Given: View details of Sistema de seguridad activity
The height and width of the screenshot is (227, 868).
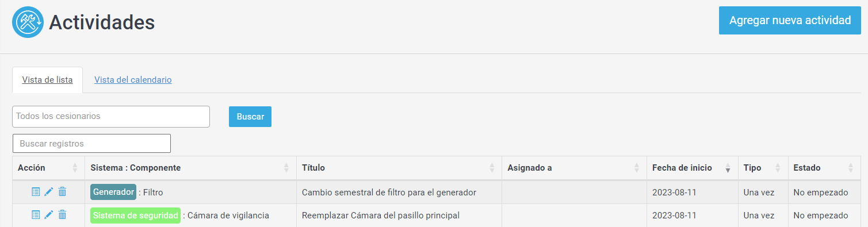Looking at the screenshot, I should pyautogui.click(x=36, y=215).
